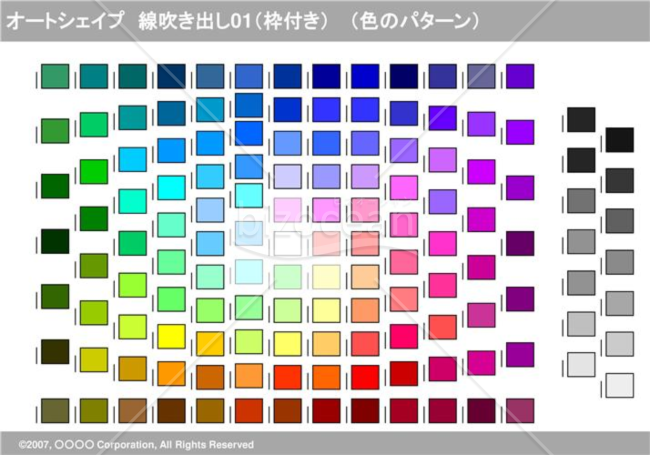
Task: Select the plum last swatch in bottom row
Action: point(520,411)
